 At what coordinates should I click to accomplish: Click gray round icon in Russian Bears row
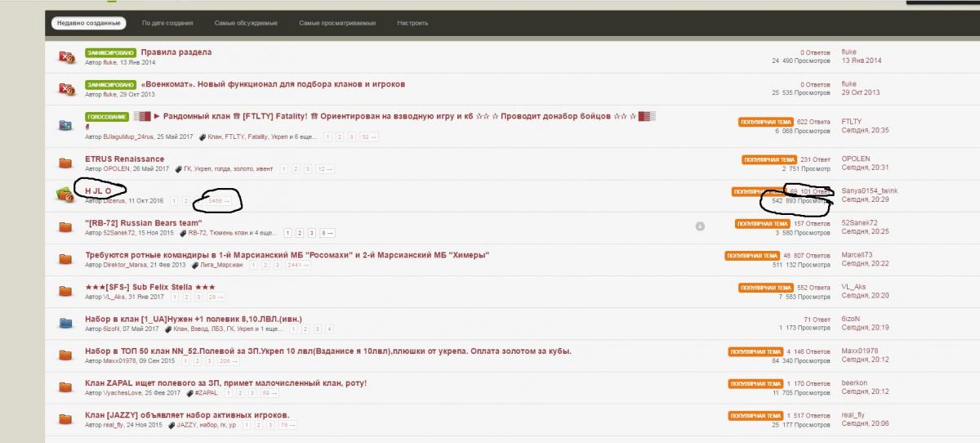[700, 226]
